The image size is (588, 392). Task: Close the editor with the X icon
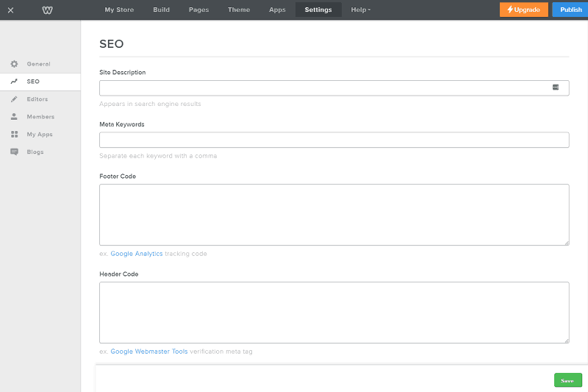pos(10,10)
